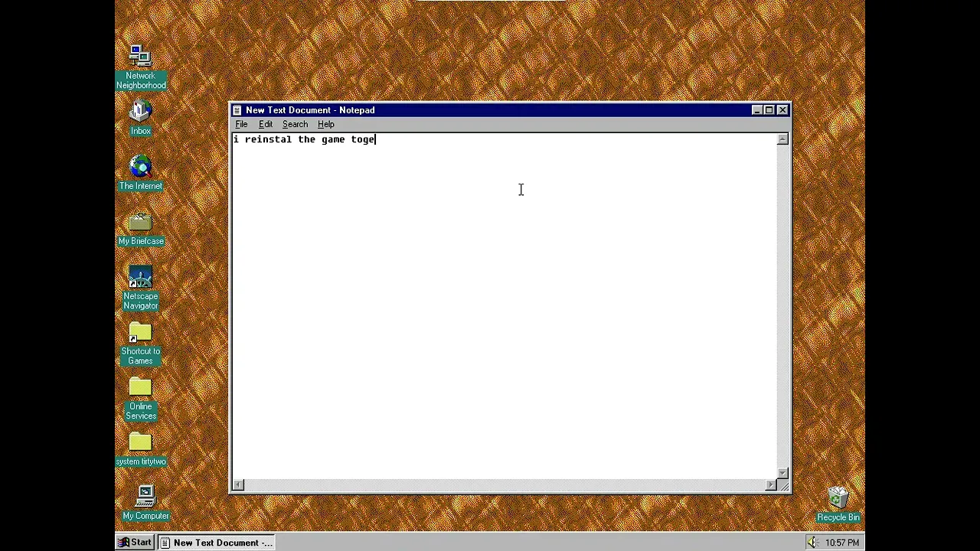Click The Internet desktop icon
980x551 pixels.
140,168
